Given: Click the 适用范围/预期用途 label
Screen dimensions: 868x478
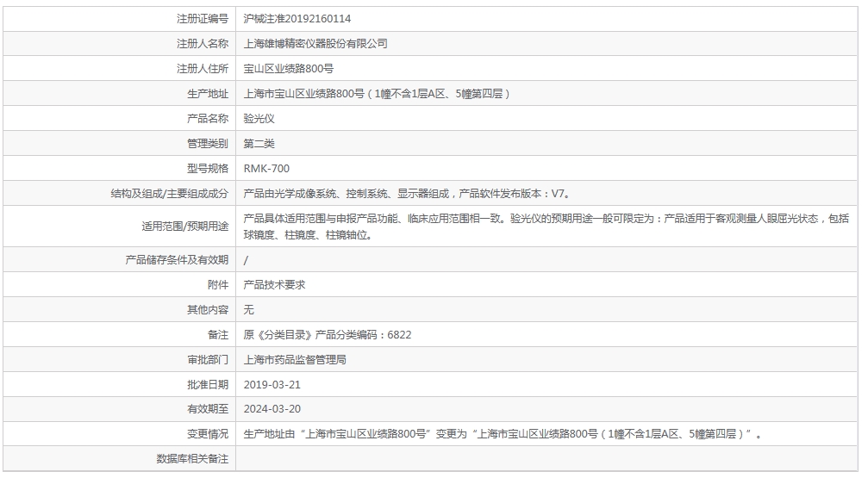Looking at the screenshot, I should [185, 227].
